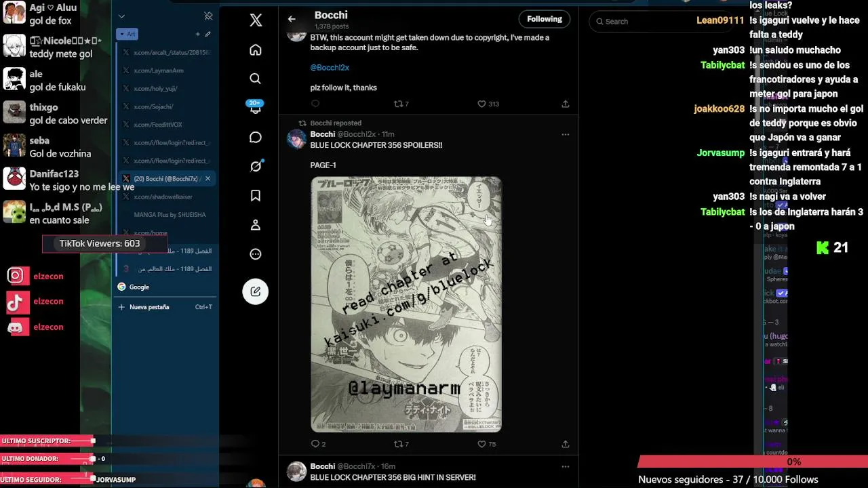Repost the backup account post
Viewport: 868px width, 488px height.
point(401,104)
